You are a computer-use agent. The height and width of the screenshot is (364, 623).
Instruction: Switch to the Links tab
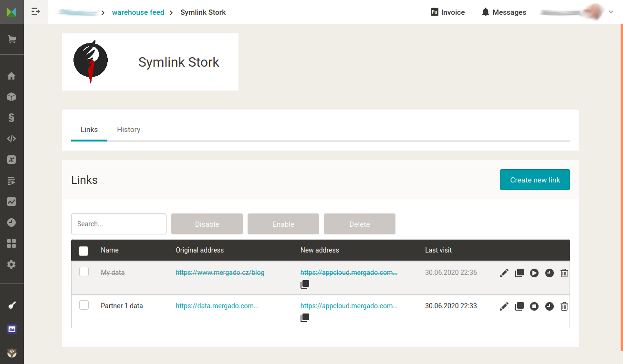(x=89, y=130)
